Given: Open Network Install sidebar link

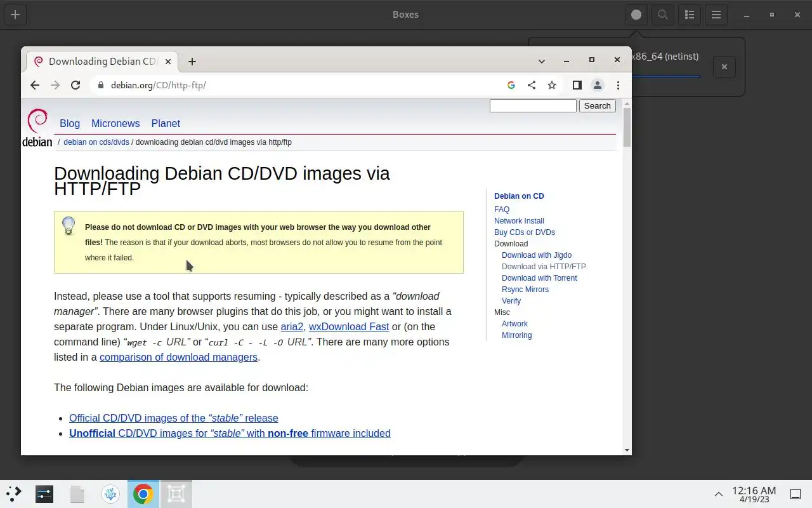Looking at the screenshot, I should (x=519, y=221).
